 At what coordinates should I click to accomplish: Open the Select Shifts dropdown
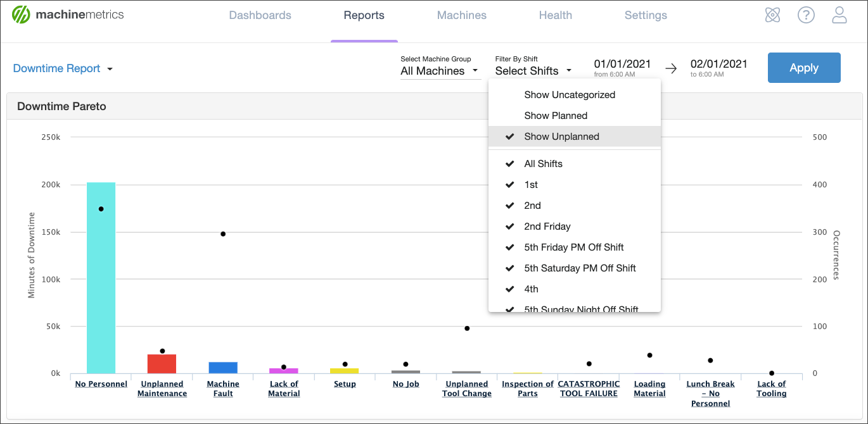point(534,71)
